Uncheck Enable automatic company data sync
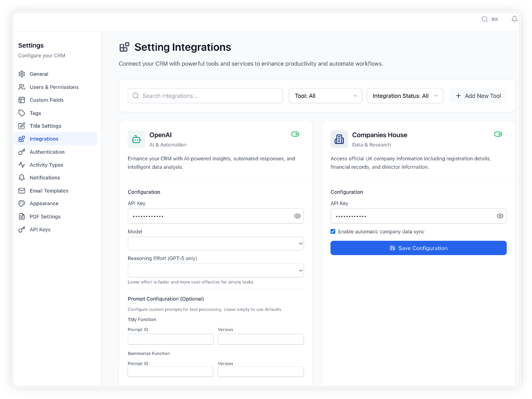Image resolution: width=532 pixels, height=399 pixels. click(333, 232)
